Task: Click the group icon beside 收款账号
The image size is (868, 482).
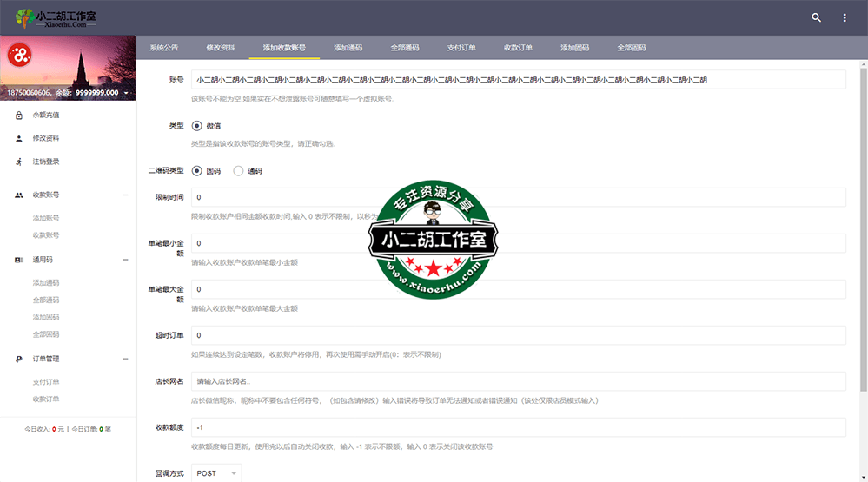Action: click(x=19, y=195)
